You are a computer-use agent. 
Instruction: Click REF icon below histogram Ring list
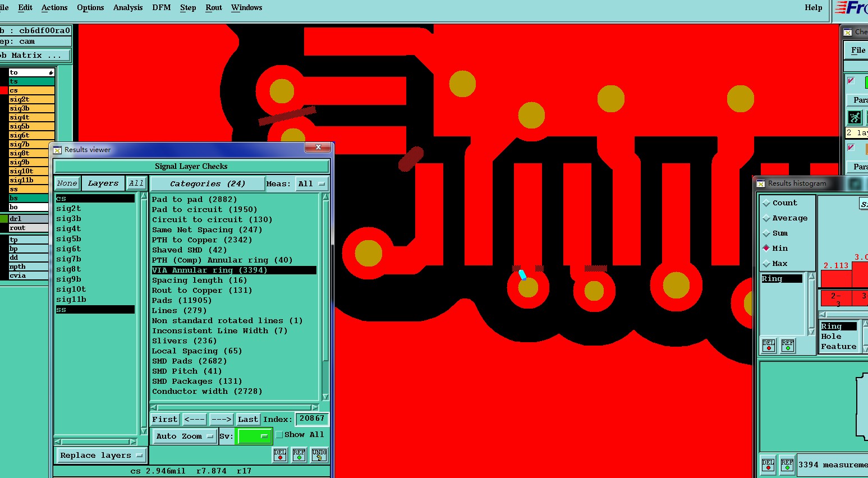click(x=788, y=346)
